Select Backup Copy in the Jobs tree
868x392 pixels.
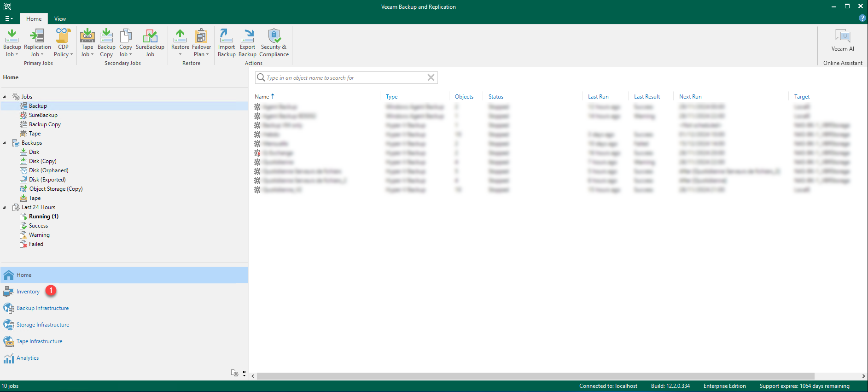(x=44, y=124)
